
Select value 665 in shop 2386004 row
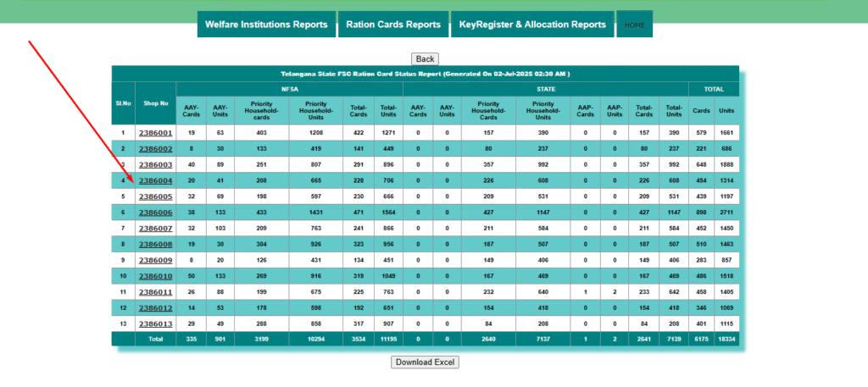tap(315, 180)
